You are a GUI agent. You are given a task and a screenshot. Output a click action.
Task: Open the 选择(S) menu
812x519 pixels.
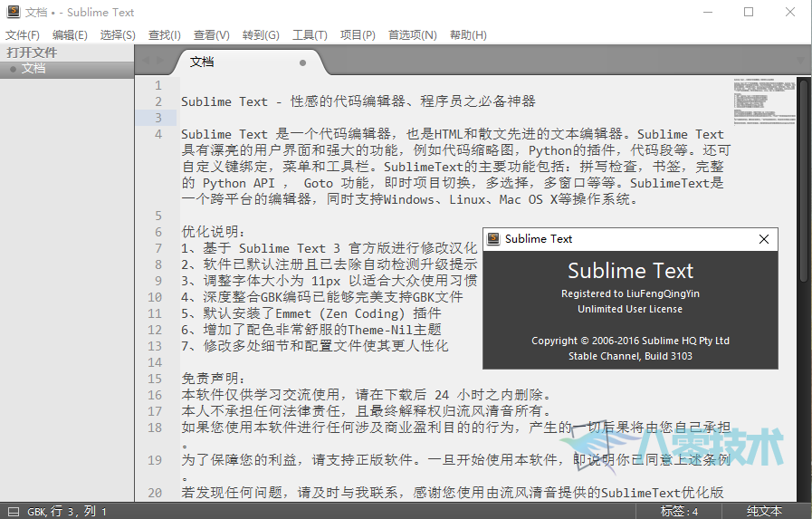118,35
